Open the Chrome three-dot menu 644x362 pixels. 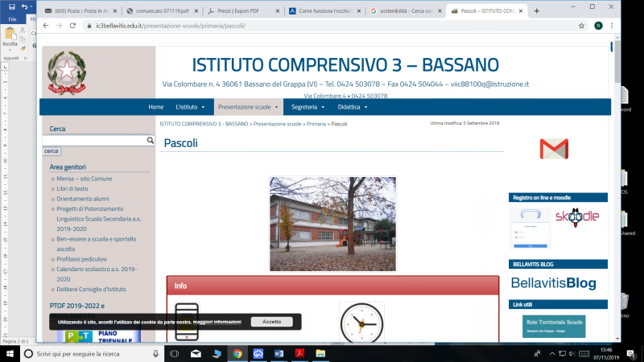pyautogui.click(x=611, y=26)
